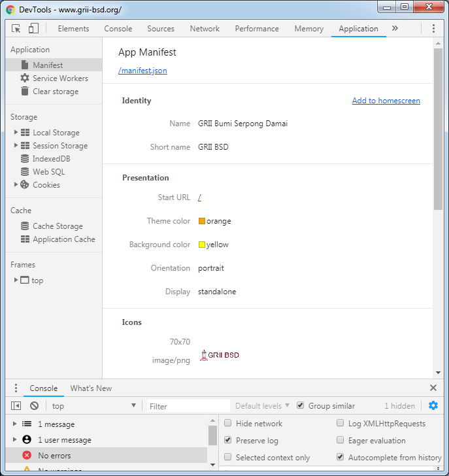Screen dimensions: 449x476
Task: Activate the inspect element picker icon
Action: [16, 29]
